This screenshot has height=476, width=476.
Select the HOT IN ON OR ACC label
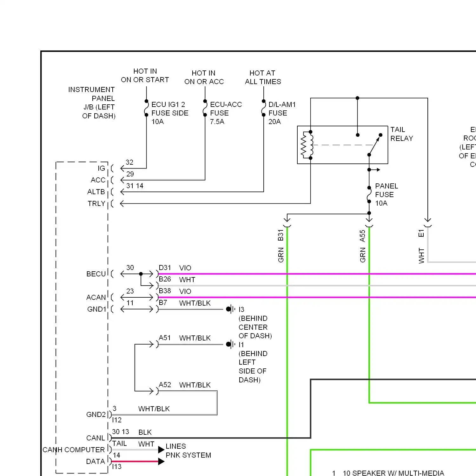(x=204, y=77)
